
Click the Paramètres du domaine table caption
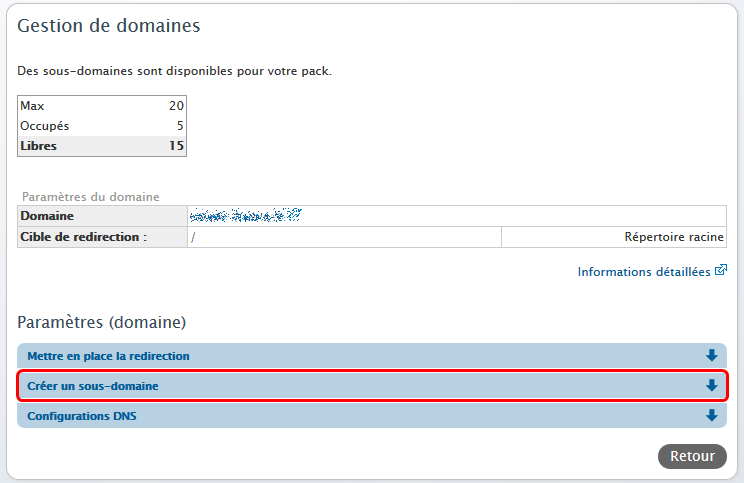(91, 197)
